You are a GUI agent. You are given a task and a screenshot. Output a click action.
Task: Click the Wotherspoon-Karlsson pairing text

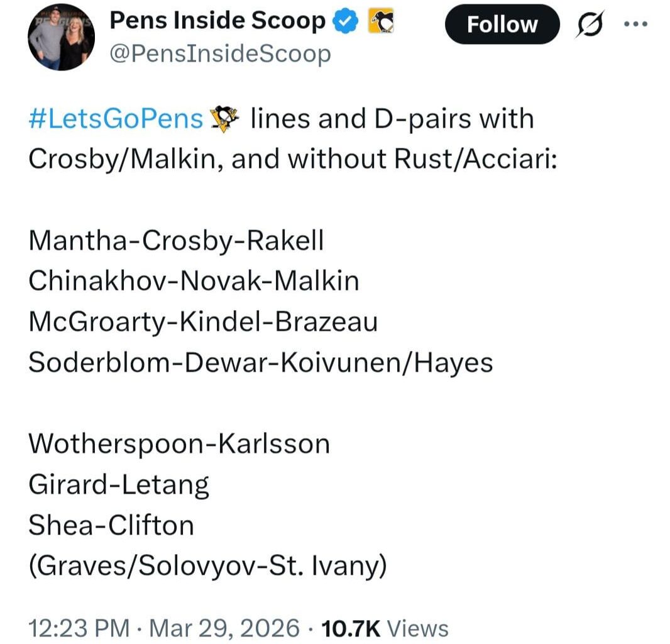(180, 443)
